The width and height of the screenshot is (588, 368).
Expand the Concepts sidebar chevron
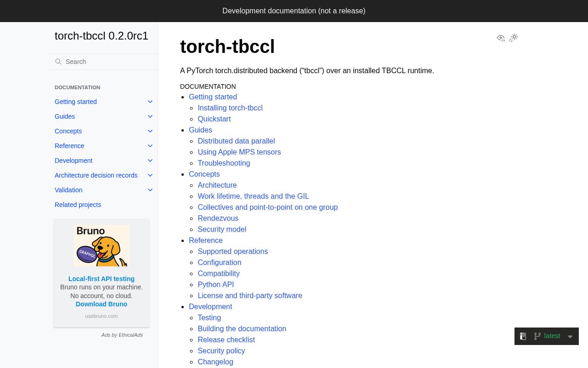click(x=150, y=131)
